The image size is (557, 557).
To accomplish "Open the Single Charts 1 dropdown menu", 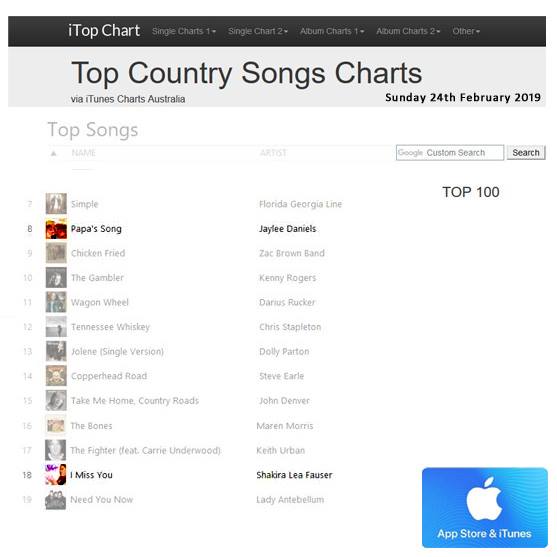I will point(184,31).
